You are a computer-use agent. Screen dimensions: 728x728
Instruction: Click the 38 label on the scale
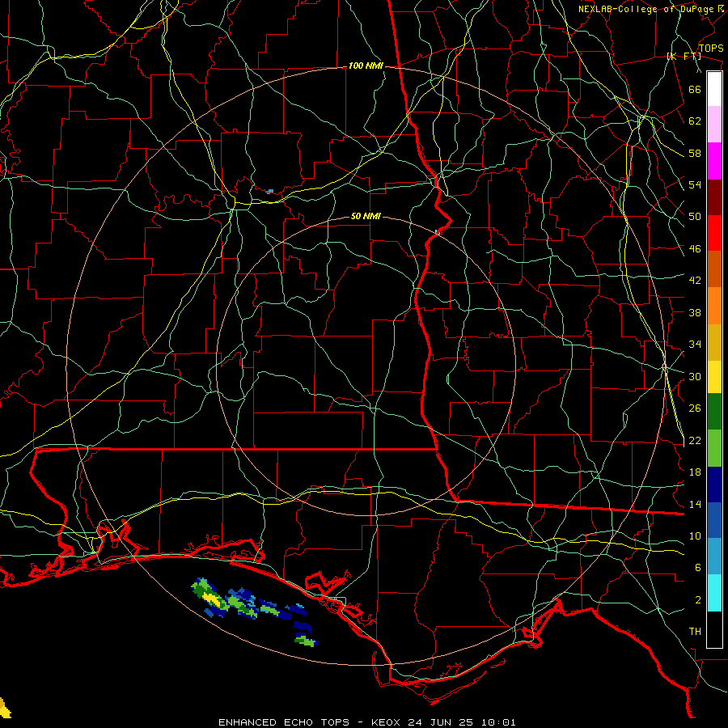click(x=695, y=312)
